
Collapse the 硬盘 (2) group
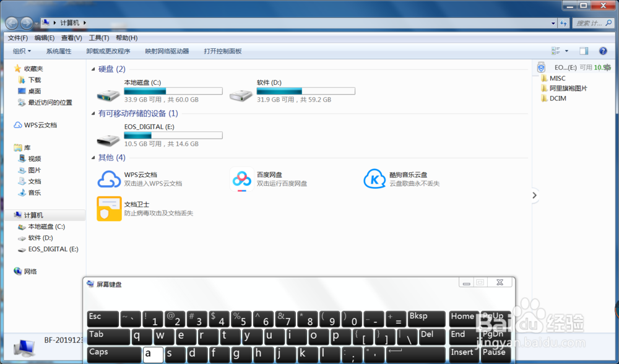93,69
